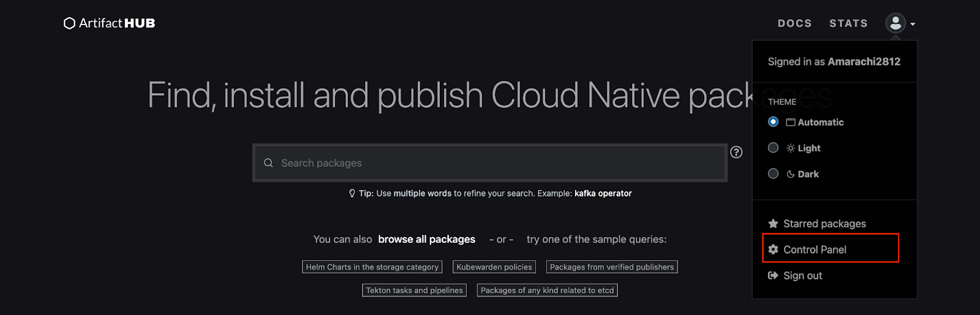
Task: Select the Light theme radio button
Action: pos(773,148)
